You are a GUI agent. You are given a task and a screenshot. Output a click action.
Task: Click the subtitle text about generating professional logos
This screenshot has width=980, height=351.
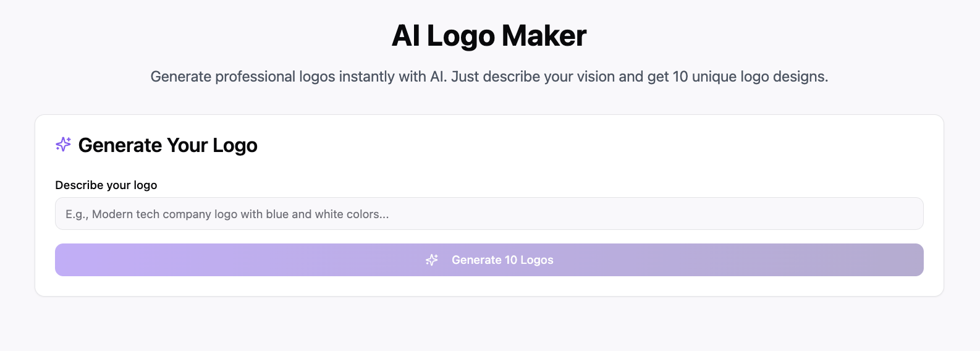489,77
